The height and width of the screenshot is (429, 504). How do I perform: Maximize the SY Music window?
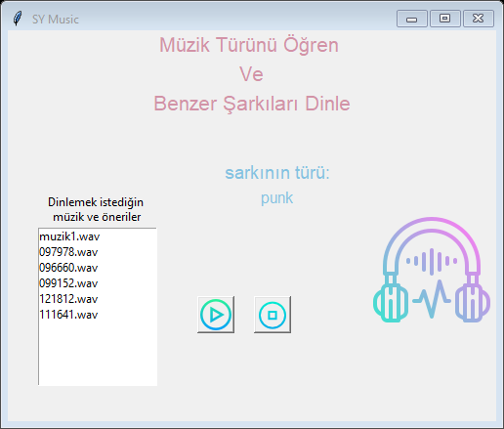445,19
